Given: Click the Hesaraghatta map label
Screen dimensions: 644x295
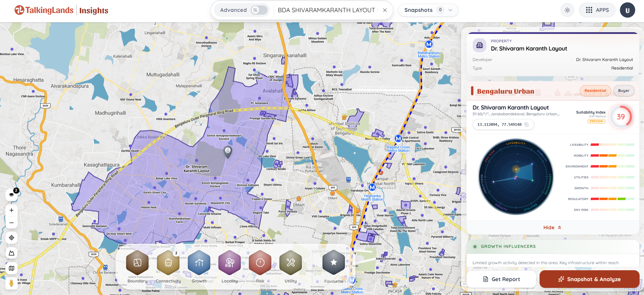Looking at the screenshot, I should (28, 80).
